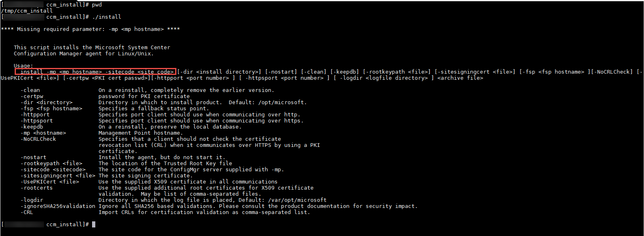Click the 'Usage:' heading text
Screen dimensions: 644x236
(24, 66)
